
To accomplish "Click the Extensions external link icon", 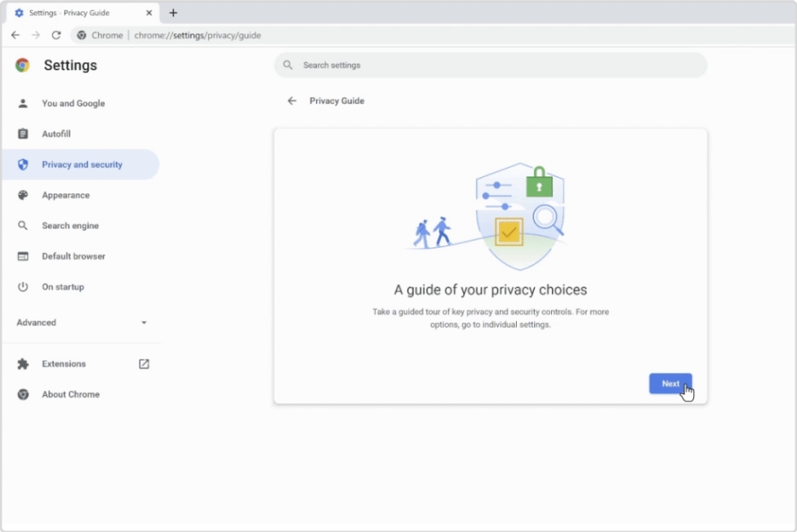I will tap(144, 364).
